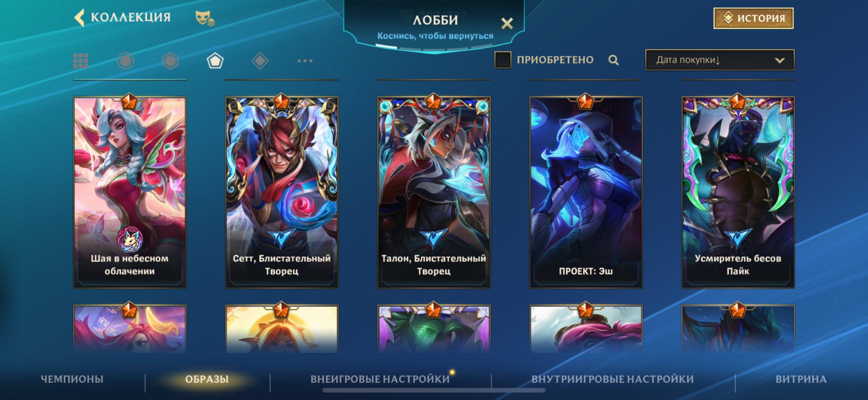Viewport: 868px width, 400px height.
Task: Go back using the Коллекция arrow
Action: (x=79, y=17)
